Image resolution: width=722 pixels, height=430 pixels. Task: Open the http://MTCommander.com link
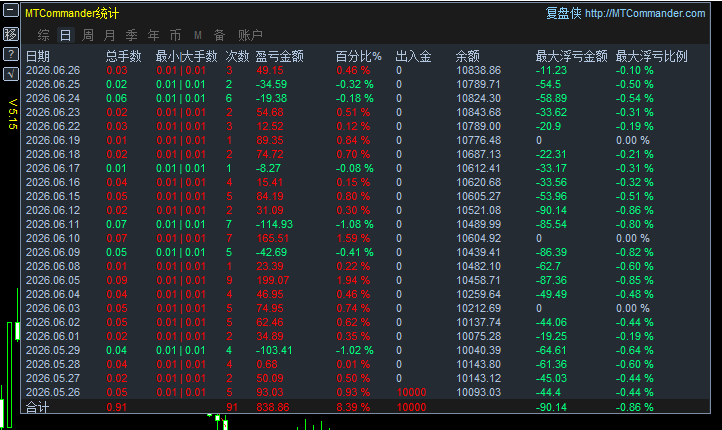(645, 13)
